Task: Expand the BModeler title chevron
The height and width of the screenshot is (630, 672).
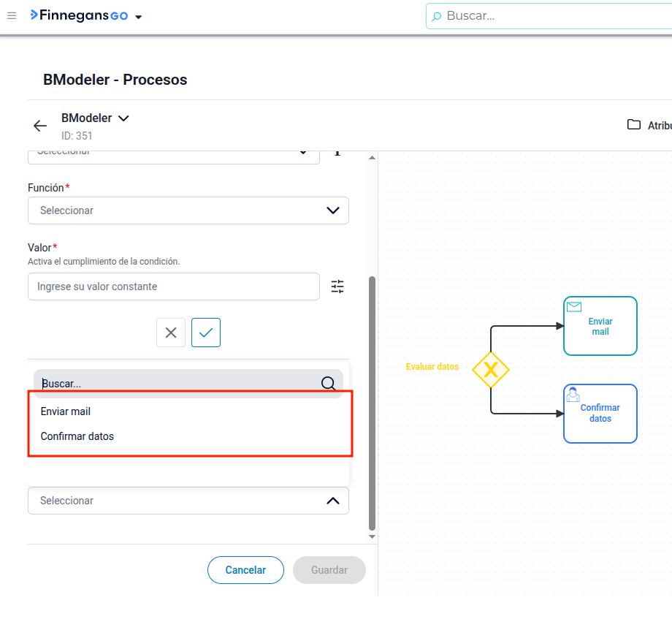Action: pyautogui.click(x=123, y=118)
